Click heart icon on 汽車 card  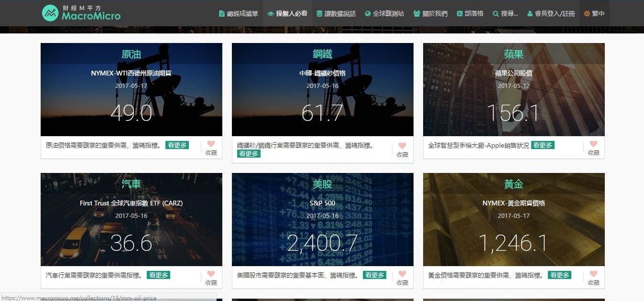pos(211,274)
